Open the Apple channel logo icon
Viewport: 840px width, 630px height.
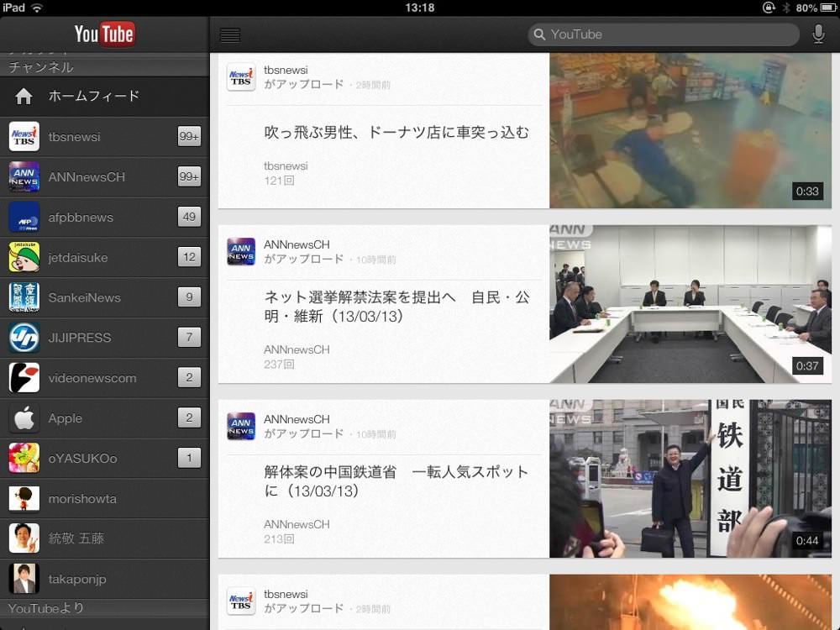click(x=24, y=417)
